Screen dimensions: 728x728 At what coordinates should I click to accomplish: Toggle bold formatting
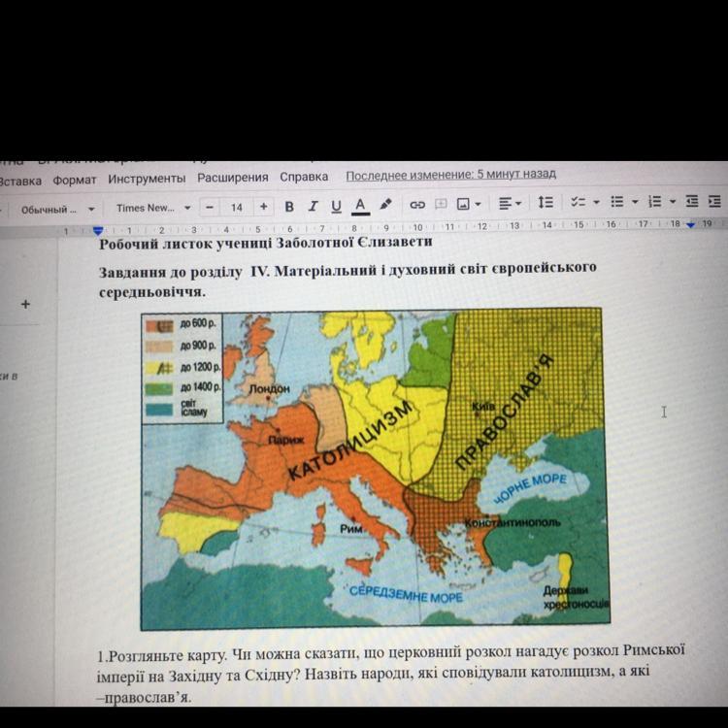point(289,206)
